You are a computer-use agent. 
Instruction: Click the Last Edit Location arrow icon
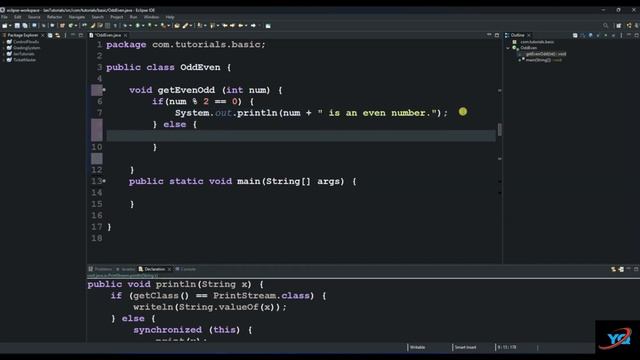click(x=225, y=25)
